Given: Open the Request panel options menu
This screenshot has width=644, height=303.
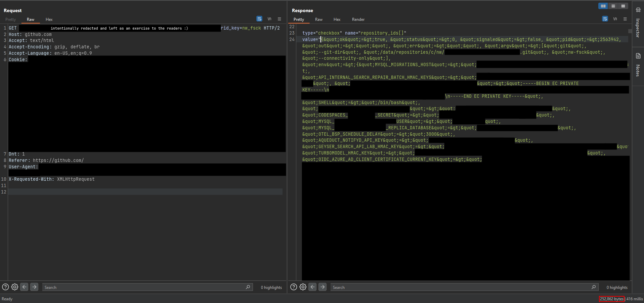Looking at the screenshot, I should point(279,19).
